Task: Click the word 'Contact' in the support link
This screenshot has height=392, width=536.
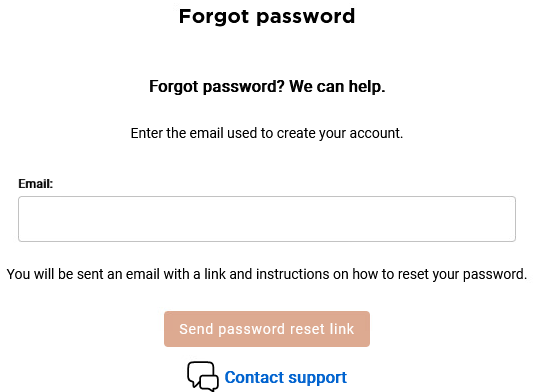Action: tap(254, 378)
